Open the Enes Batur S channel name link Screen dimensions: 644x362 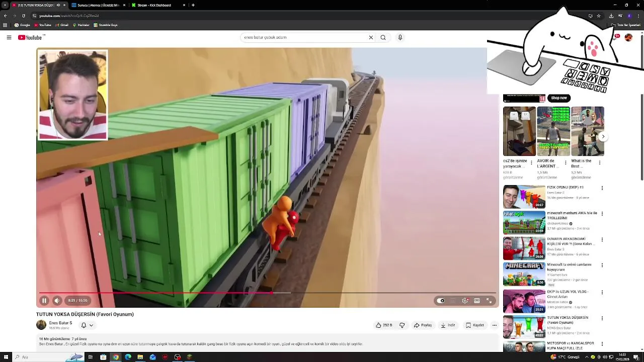click(60, 323)
